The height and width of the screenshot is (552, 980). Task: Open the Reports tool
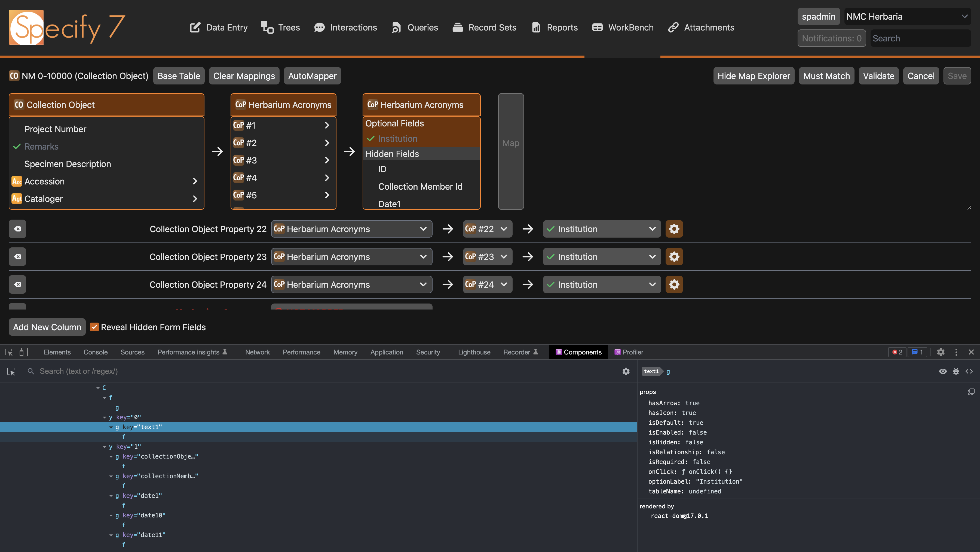tap(554, 27)
